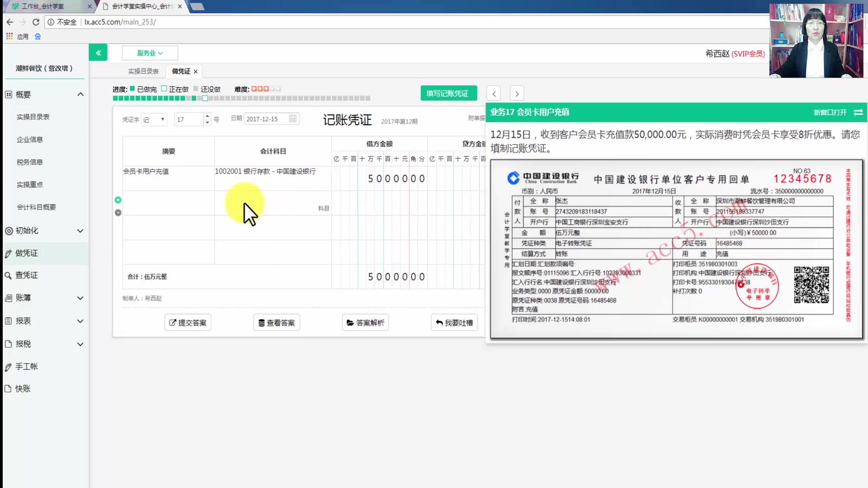
Task: Click the window swap arrows icon
Action: [x=858, y=113]
